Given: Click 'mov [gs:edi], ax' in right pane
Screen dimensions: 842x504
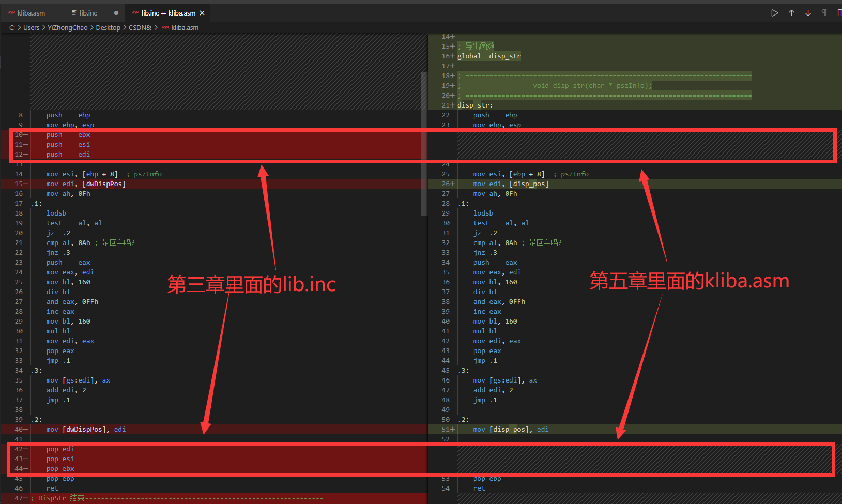Looking at the screenshot, I should pos(505,380).
